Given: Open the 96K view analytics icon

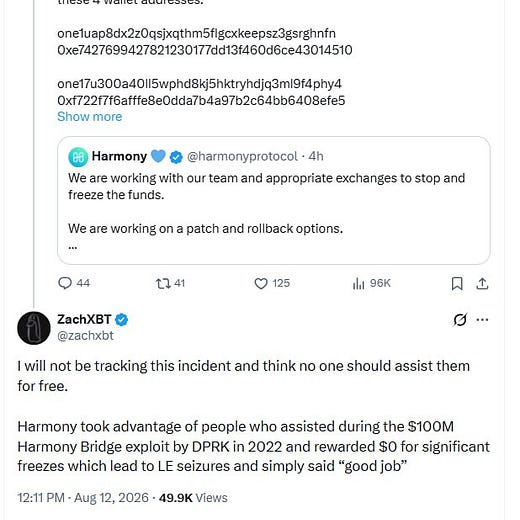Looking at the screenshot, I should pos(358,284).
